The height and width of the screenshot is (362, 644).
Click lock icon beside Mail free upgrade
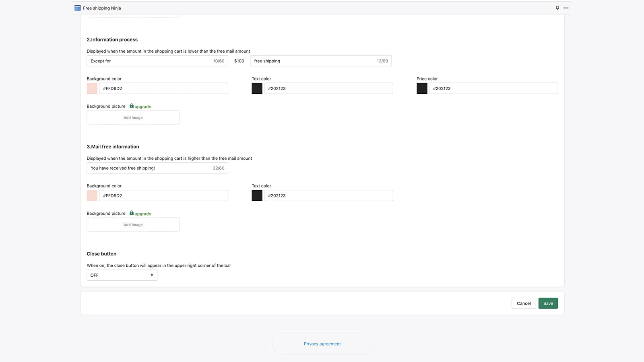132,213
